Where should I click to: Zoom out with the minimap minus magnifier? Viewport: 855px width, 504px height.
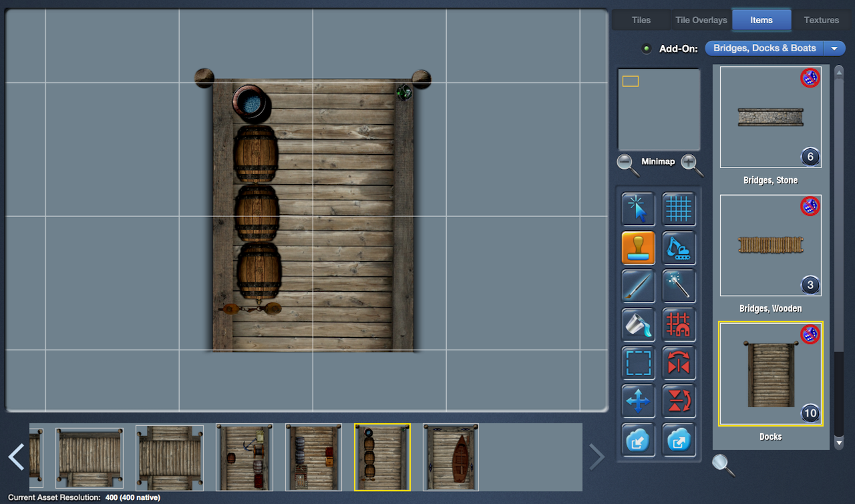(x=627, y=164)
